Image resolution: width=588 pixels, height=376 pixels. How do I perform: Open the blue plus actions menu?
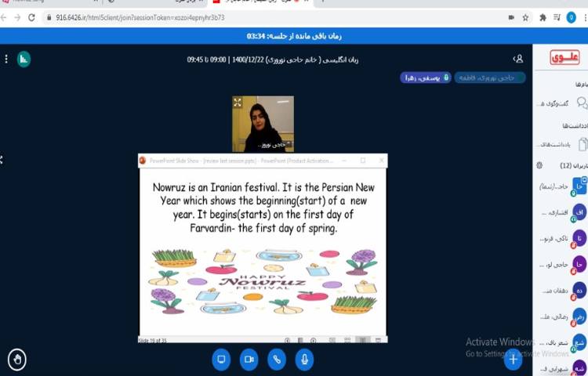513,359
